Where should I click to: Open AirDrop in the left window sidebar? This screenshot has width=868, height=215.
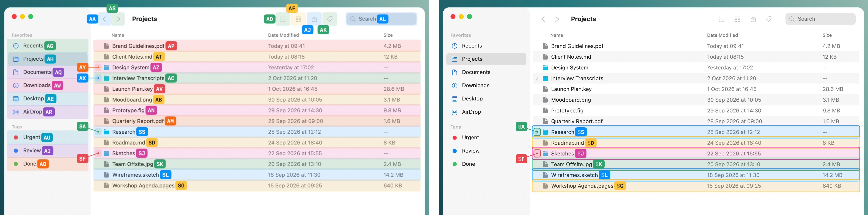(x=47, y=112)
